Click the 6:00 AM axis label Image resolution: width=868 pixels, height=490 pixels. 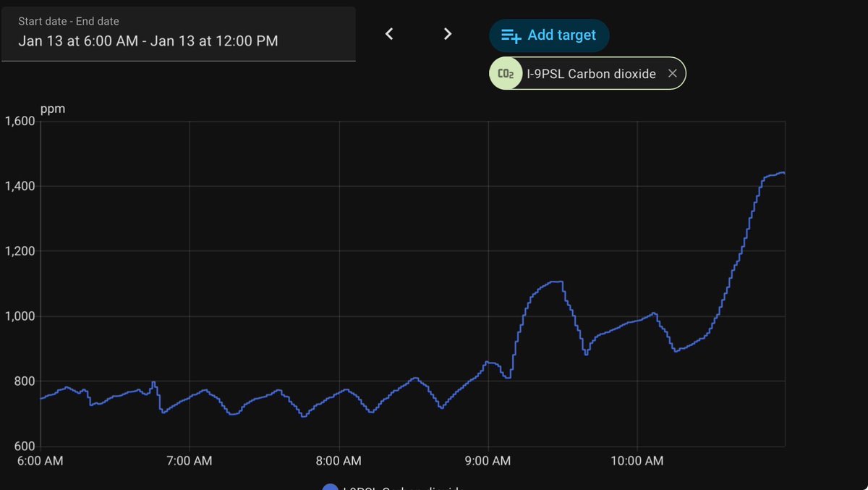point(40,460)
